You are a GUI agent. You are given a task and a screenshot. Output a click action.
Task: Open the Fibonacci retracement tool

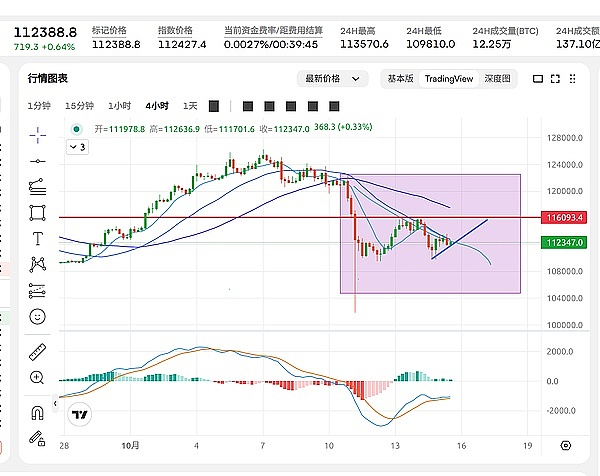pyautogui.click(x=38, y=186)
